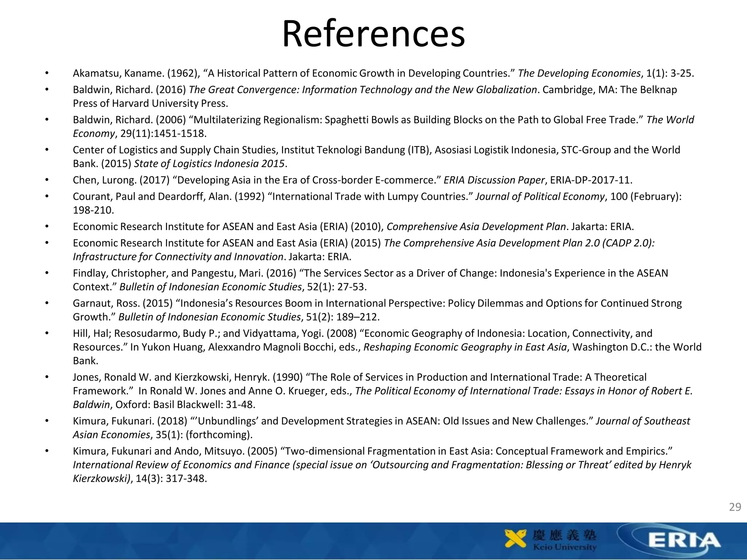Click the Keio University text label

tap(565, 547)
